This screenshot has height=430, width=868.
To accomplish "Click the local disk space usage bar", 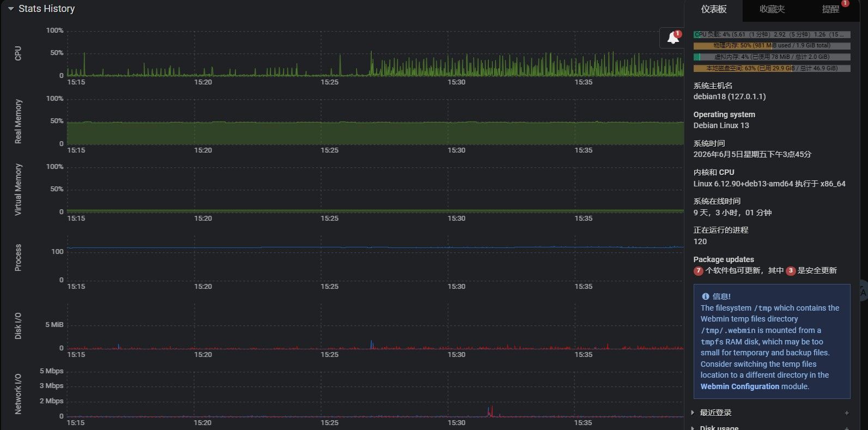I will pyautogui.click(x=772, y=68).
